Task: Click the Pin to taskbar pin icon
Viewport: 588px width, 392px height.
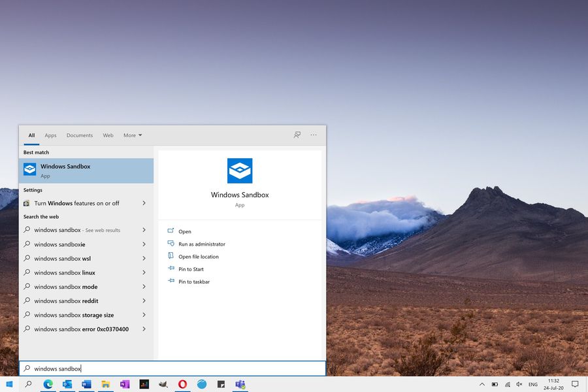Action: (171, 280)
